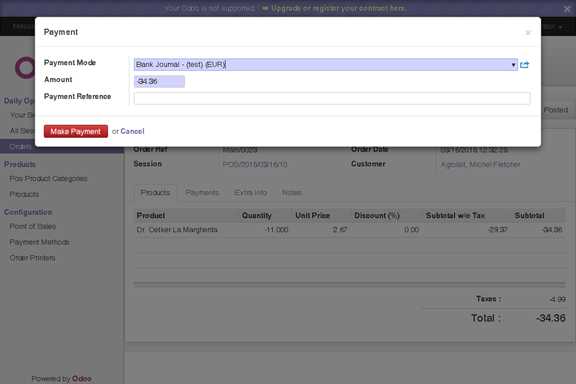Open Payment Methods in sidebar
This screenshot has height=384, width=576.
40,242
